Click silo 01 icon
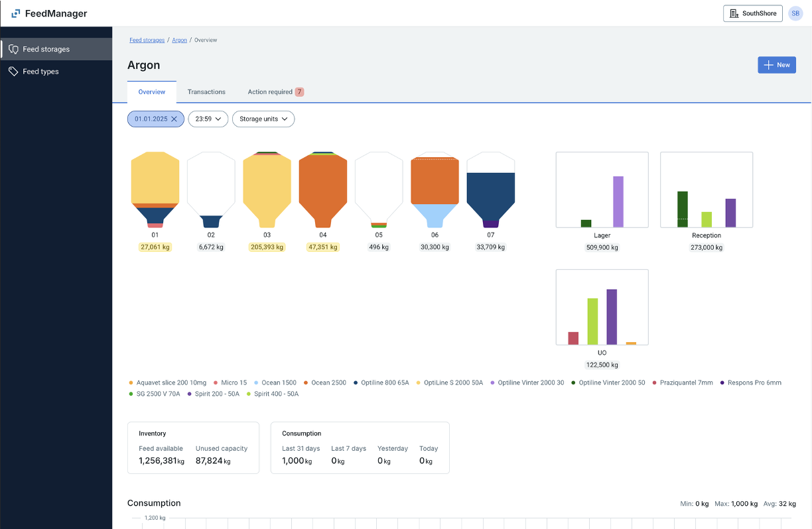Viewport: 812px width, 529px height. pos(155,189)
